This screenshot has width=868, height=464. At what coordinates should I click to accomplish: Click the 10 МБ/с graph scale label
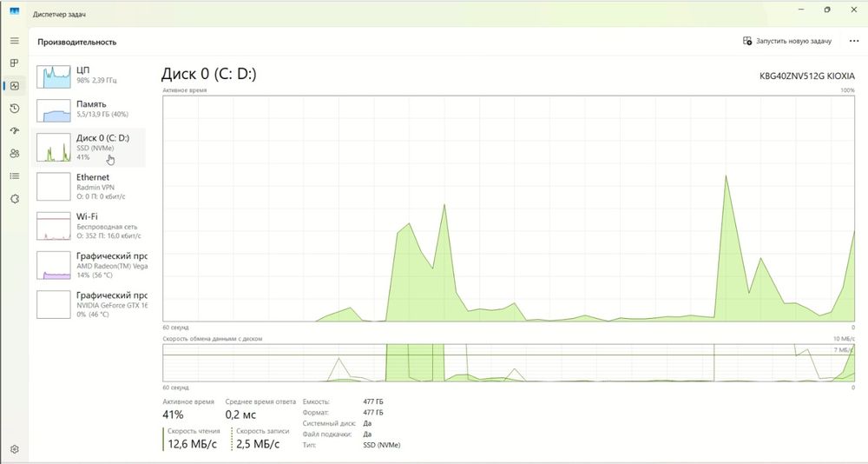point(844,339)
